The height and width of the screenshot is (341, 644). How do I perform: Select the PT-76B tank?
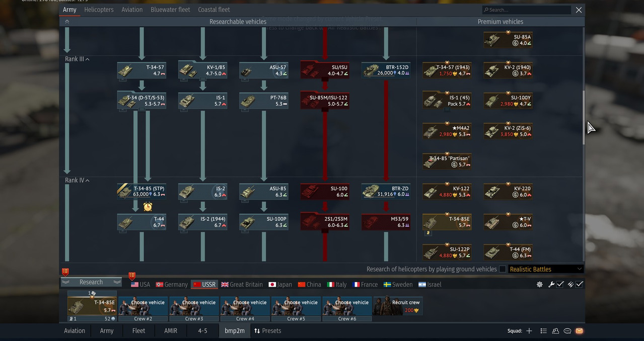263,101
